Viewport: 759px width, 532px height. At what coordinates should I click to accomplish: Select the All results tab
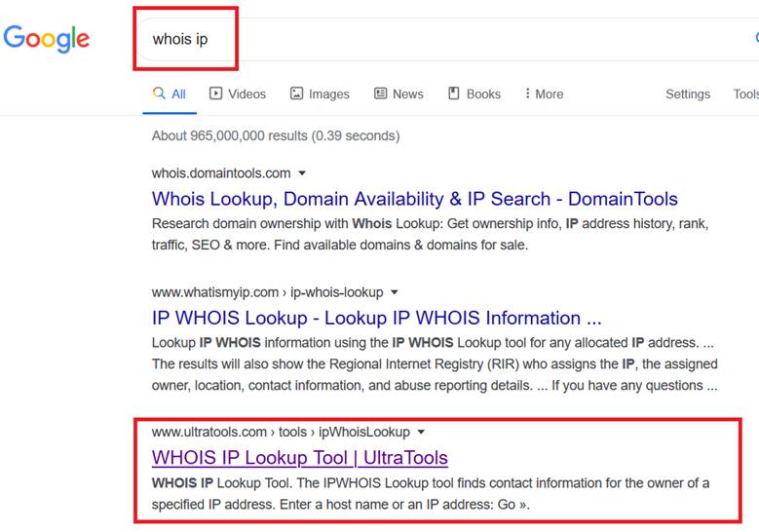click(178, 94)
